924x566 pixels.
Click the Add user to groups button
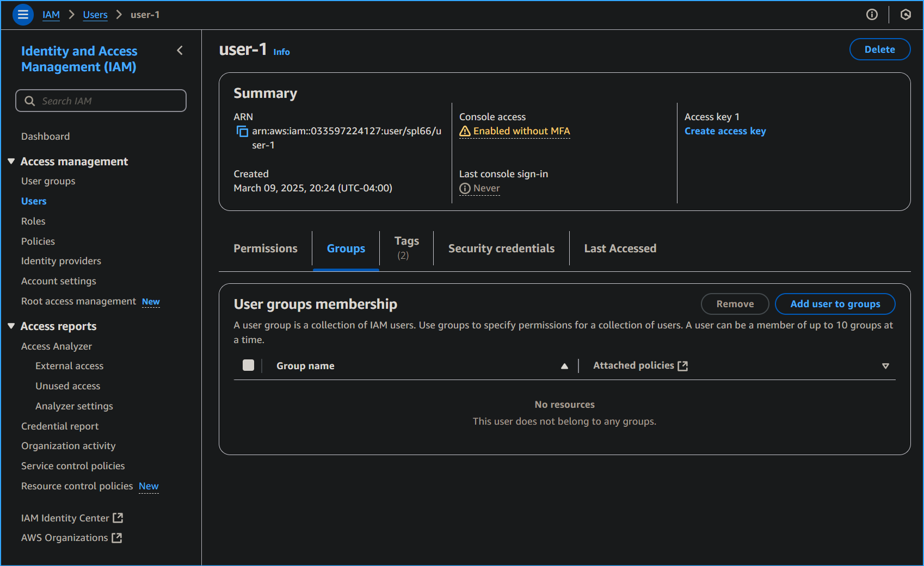[835, 304]
